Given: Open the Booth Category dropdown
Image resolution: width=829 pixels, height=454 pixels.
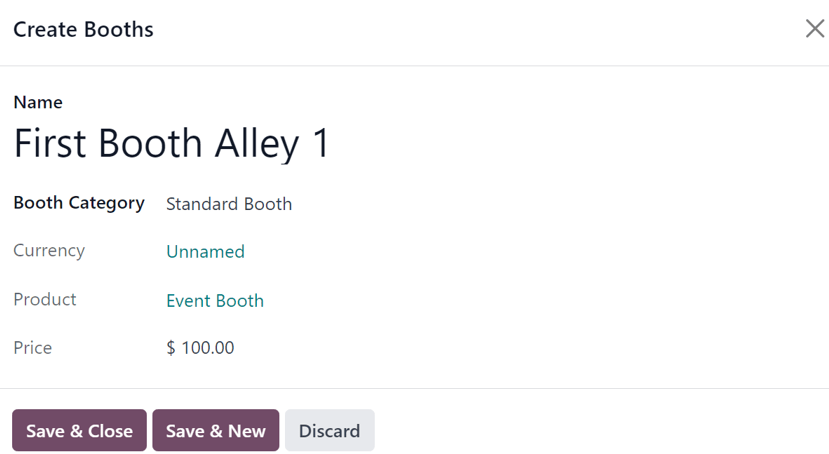Looking at the screenshot, I should (x=229, y=204).
